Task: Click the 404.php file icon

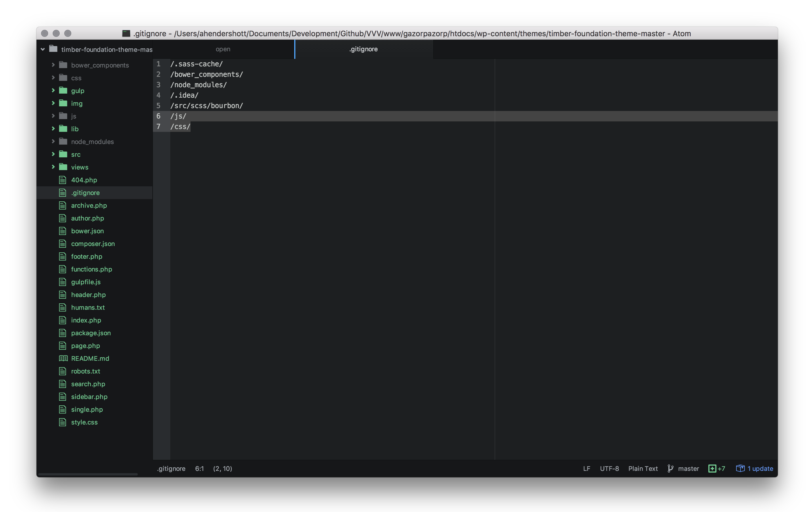Action: (63, 180)
